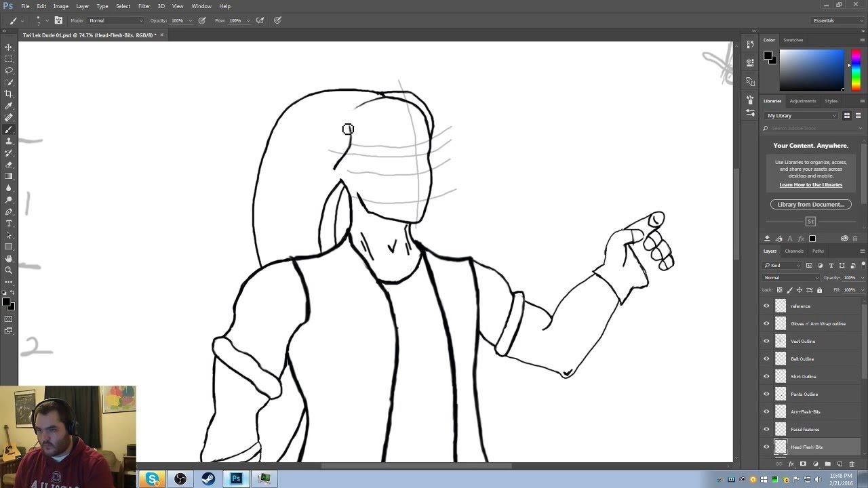Open the History panel icon
This screenshot has width=868, height=488.
click(x=750, y=44)
